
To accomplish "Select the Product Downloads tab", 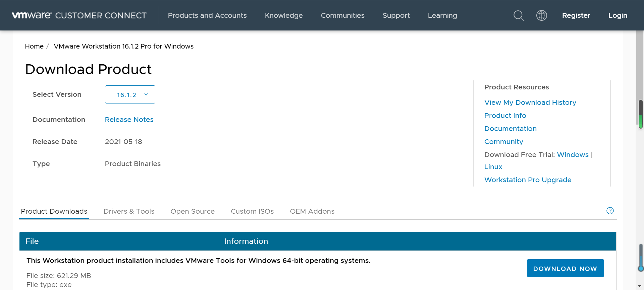I will coord(54,211).
